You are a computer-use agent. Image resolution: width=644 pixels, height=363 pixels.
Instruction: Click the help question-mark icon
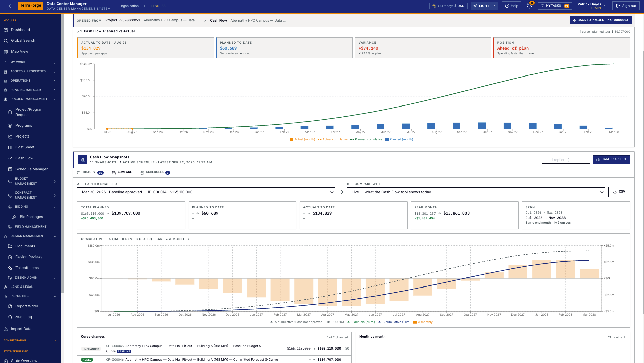click(x=507, y=6)
